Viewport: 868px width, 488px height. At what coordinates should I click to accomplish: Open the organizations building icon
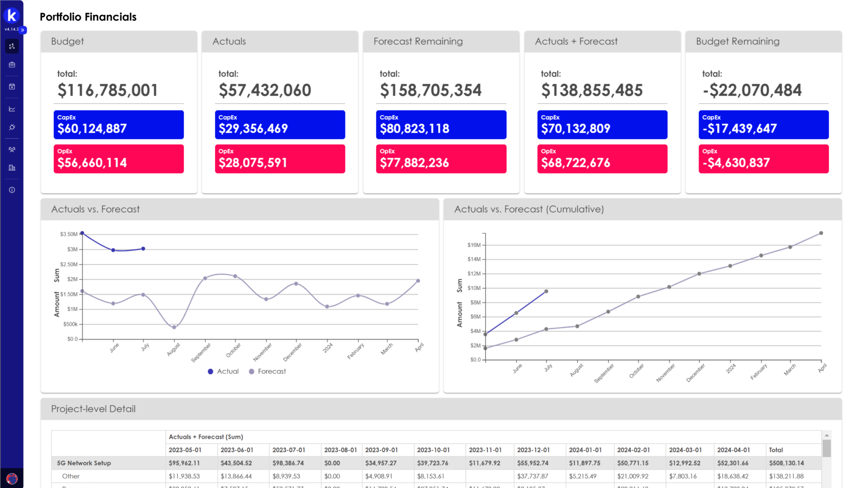pyautogui.click(x=12, y=168)
